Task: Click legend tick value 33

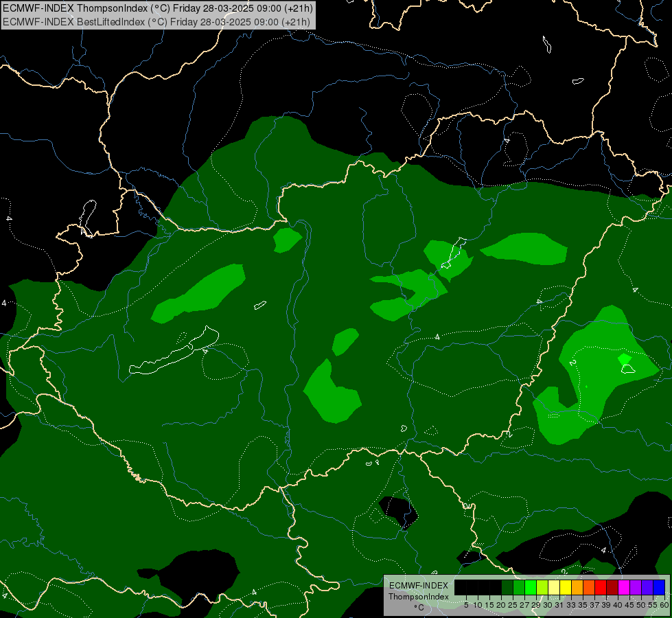Action: coord(571,605)
